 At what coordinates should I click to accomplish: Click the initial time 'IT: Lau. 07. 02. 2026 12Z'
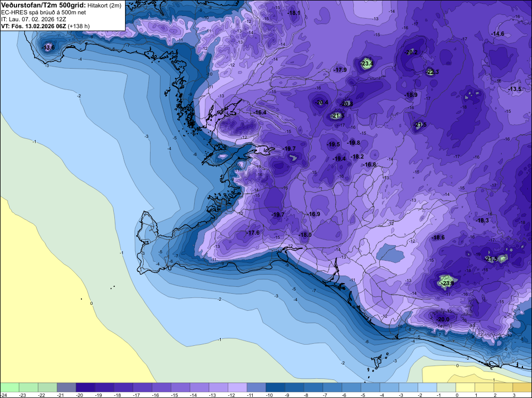click(34, 19)
